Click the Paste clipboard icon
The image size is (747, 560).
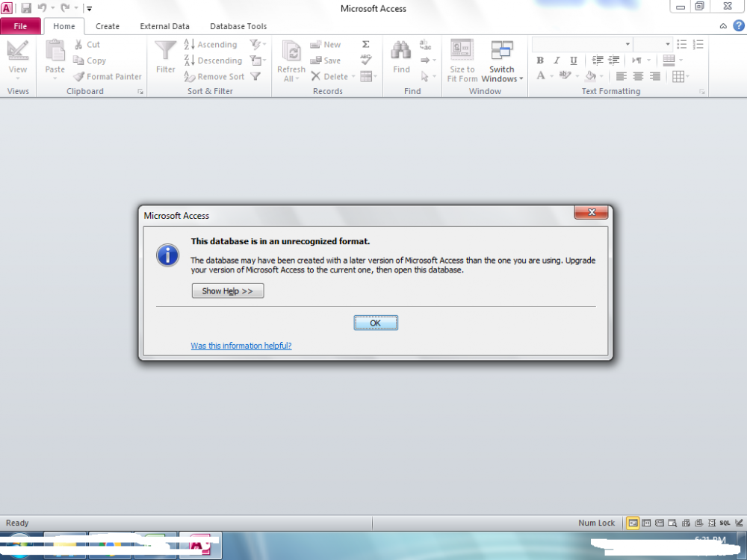[x=55, y=51]
